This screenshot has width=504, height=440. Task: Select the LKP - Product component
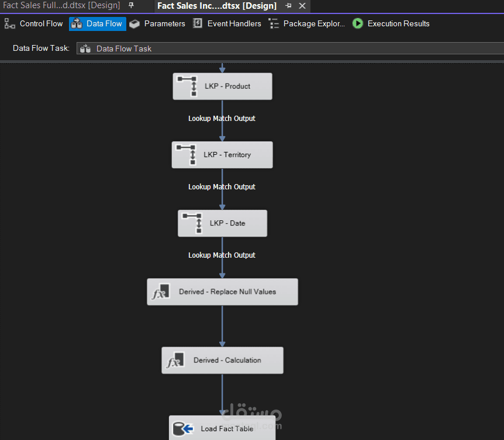pos(222,86)
